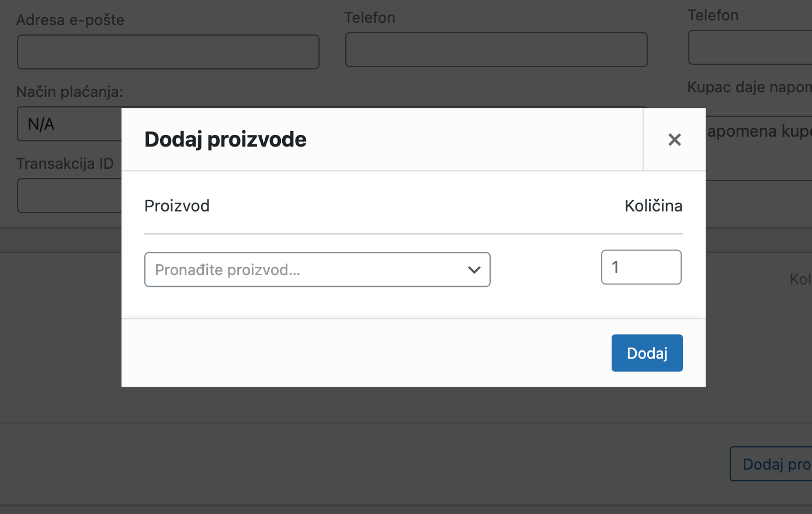
Task: Click the middle Telefon input field
Action: pos(496,50)
